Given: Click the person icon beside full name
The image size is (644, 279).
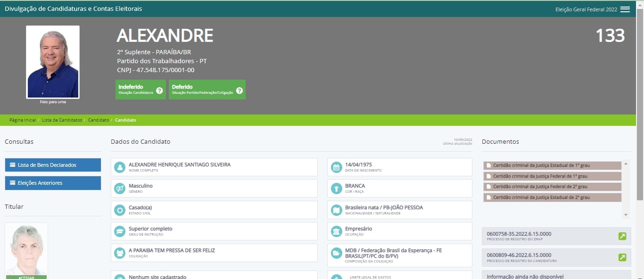Looking at the screenshot, I should coord(120,167).
